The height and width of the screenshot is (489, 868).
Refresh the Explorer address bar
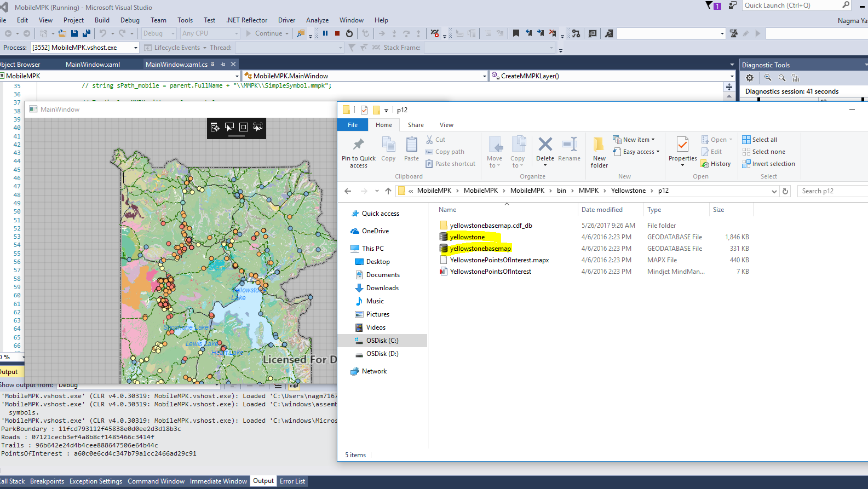pos(785,191)
